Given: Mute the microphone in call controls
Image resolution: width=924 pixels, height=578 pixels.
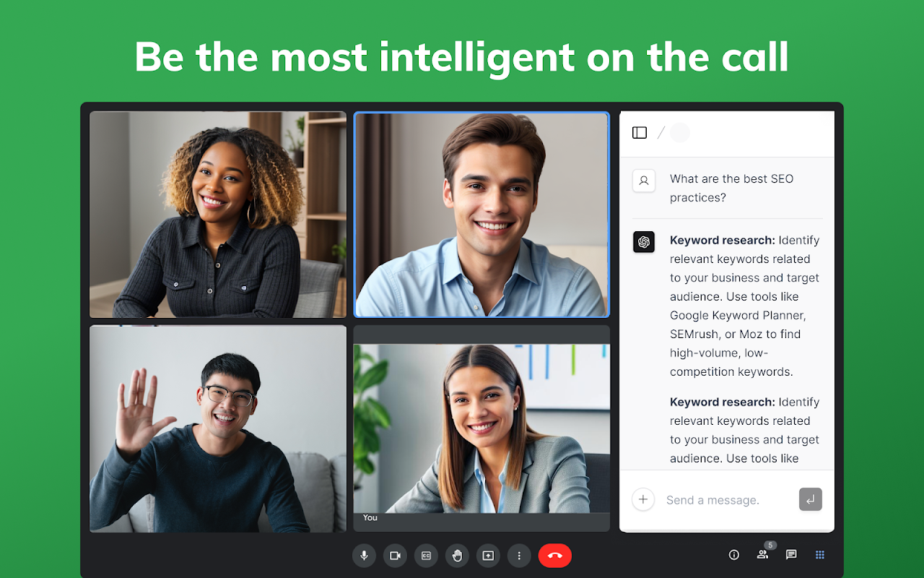Looking at the screenshot, I should (364, 556).
